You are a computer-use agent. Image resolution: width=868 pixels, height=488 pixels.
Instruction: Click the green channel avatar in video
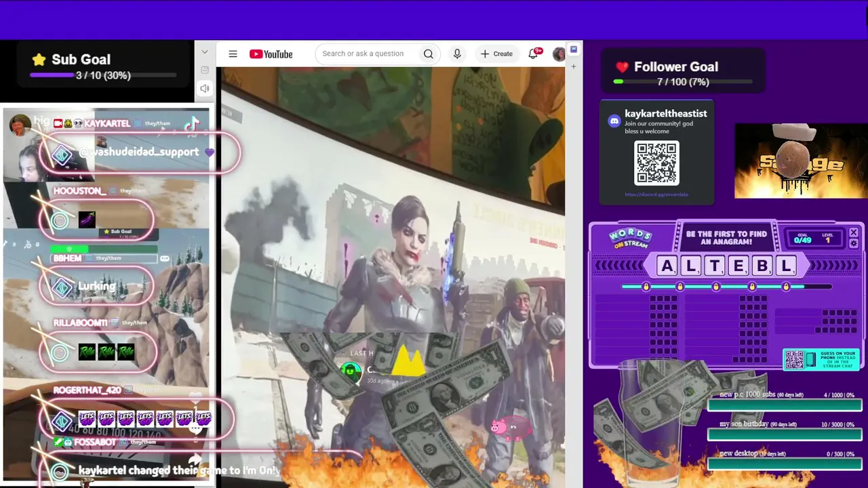point(351,371)
